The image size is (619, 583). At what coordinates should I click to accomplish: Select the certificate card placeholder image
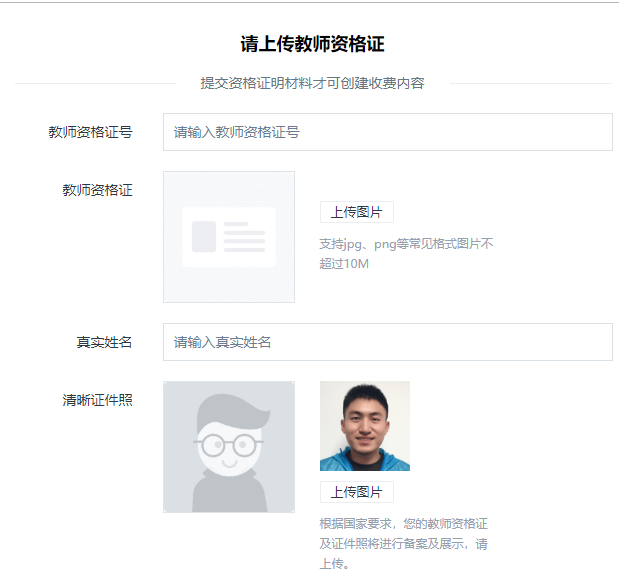point(229,237)
